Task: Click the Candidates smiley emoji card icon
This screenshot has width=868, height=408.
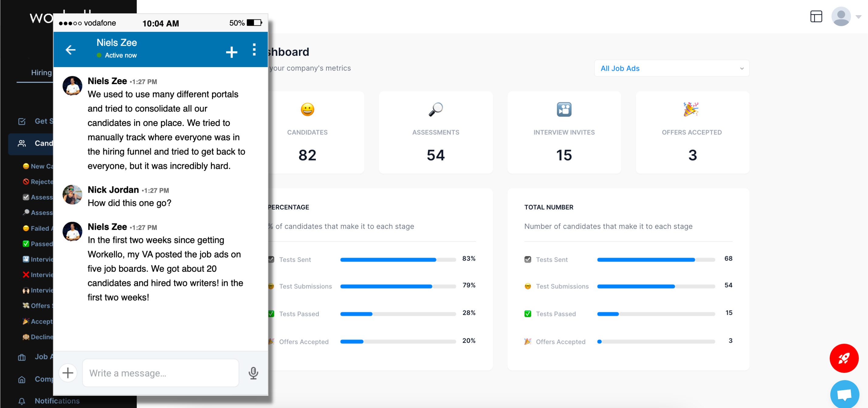Action: click(307, 110)
